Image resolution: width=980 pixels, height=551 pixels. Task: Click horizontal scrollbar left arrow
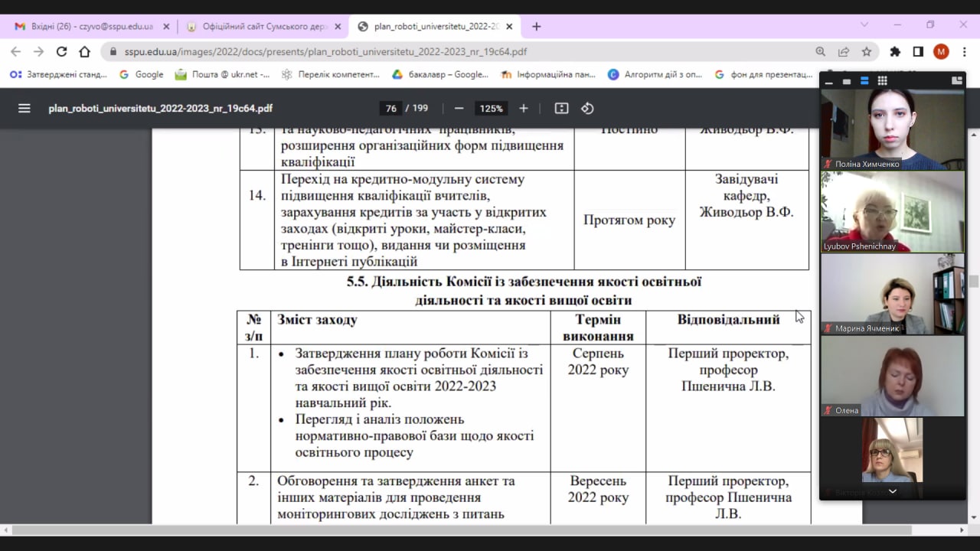click(x=5, y=530)
